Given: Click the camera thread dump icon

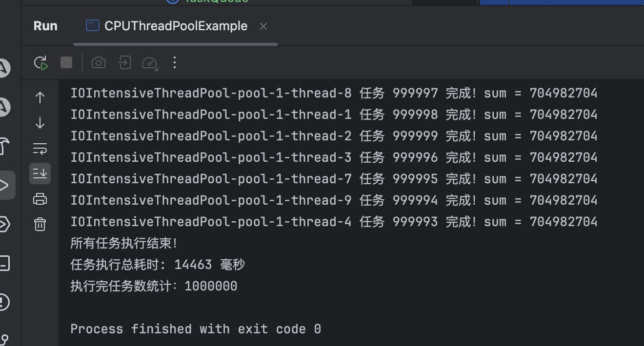Looking at the screenshot, I should (99, 63).
